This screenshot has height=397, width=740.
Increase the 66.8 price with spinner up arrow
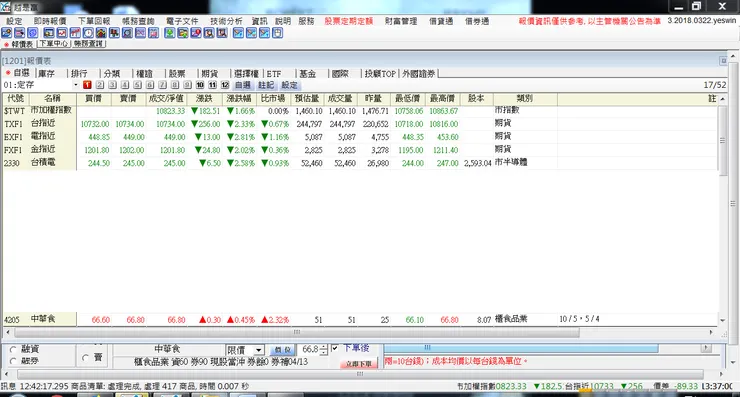[x=324, y=347]
